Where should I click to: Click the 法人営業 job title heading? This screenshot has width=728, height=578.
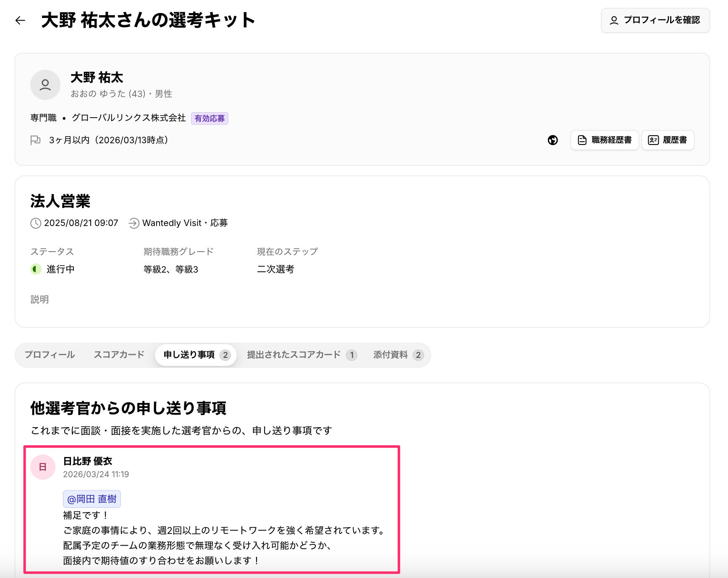pyautogui.click(x=60, y=201)
